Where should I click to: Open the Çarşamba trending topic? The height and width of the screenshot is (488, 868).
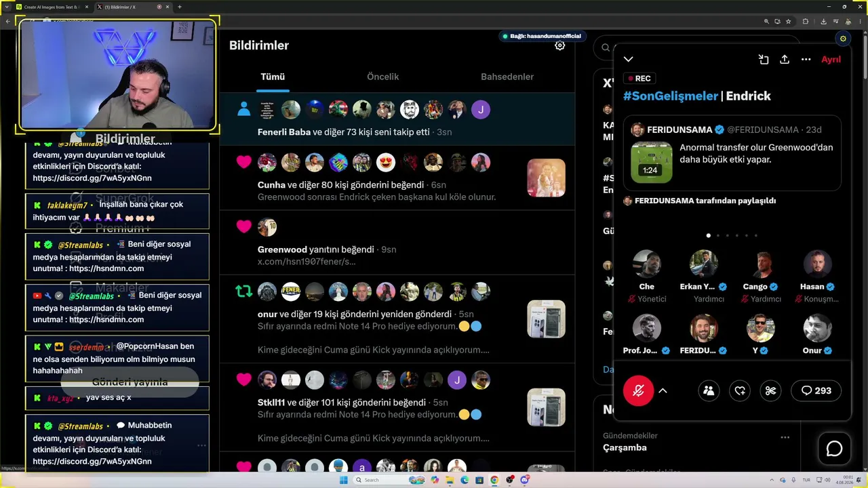point(625,447)
